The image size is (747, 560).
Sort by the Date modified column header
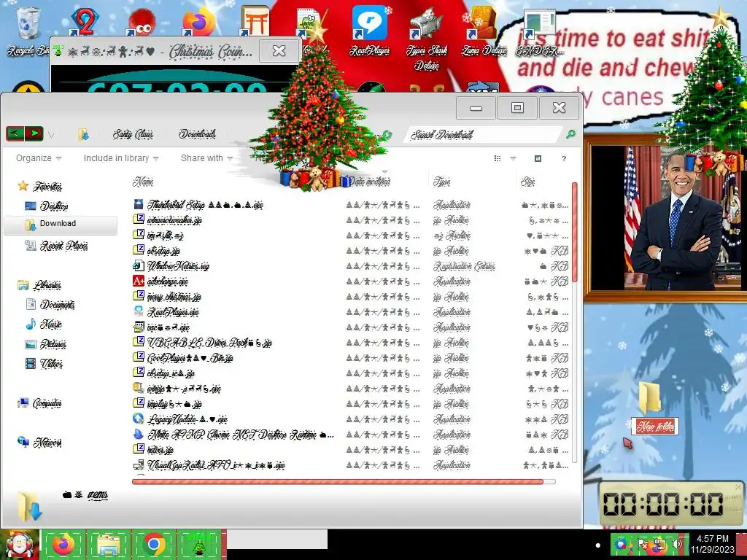(370, 182)
